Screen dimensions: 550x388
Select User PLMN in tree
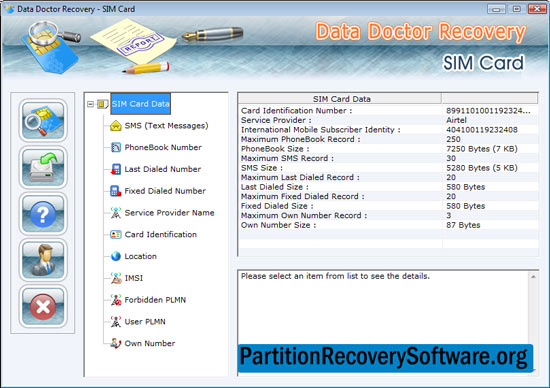point(145,321)
